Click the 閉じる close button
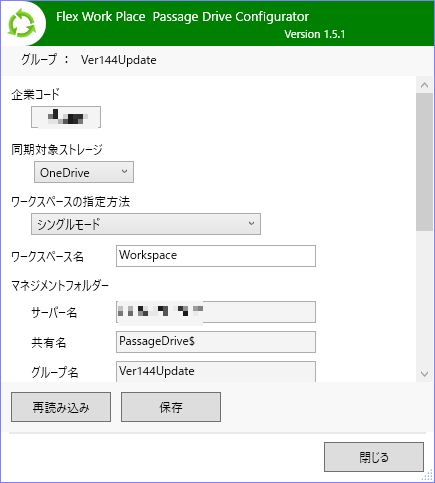The height and width of the screenshot is (483, 435). [374, 457]
